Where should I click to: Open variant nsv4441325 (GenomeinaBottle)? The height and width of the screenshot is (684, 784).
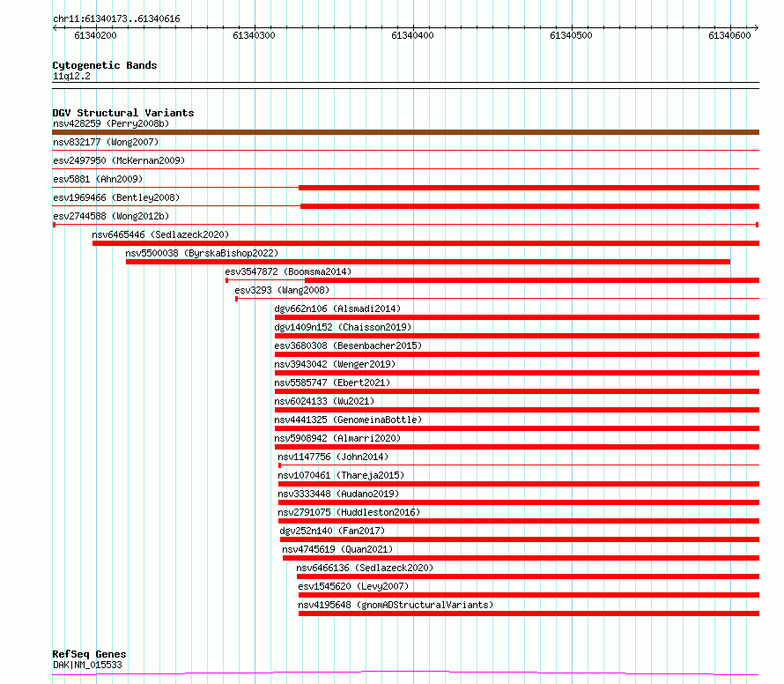tap(348, 420)
